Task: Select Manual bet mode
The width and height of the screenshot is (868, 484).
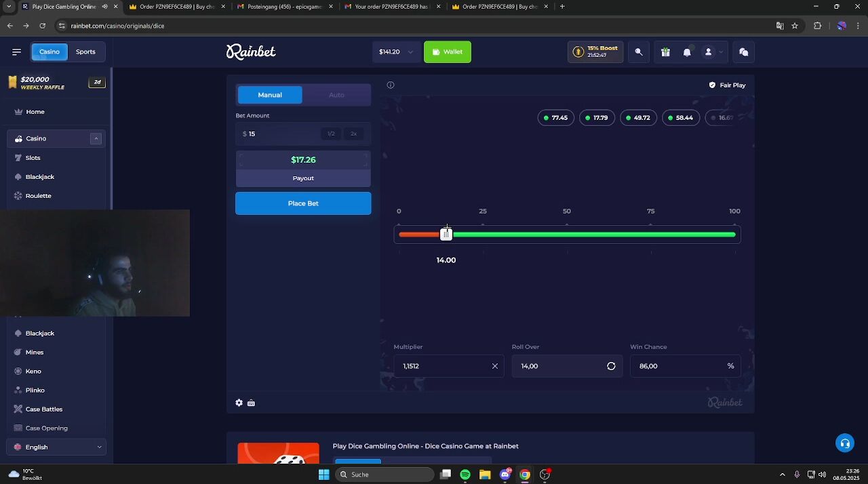Action: [x=270, y=95]
